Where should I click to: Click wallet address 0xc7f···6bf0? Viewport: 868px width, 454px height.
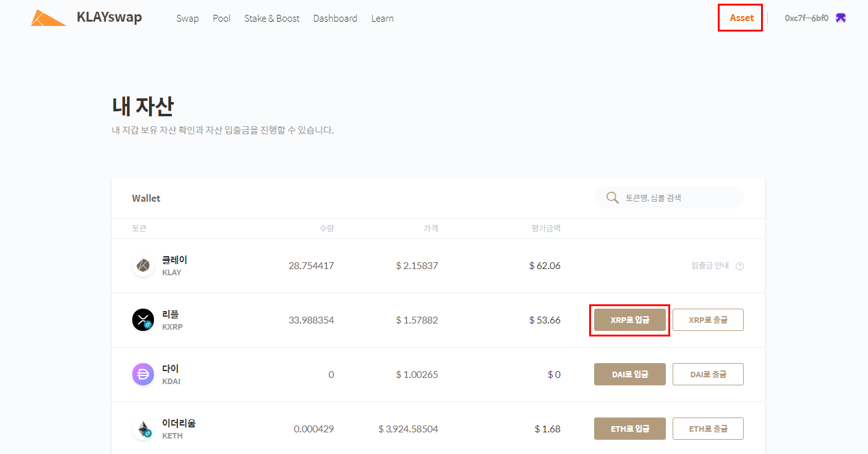(x=806, y=18)
